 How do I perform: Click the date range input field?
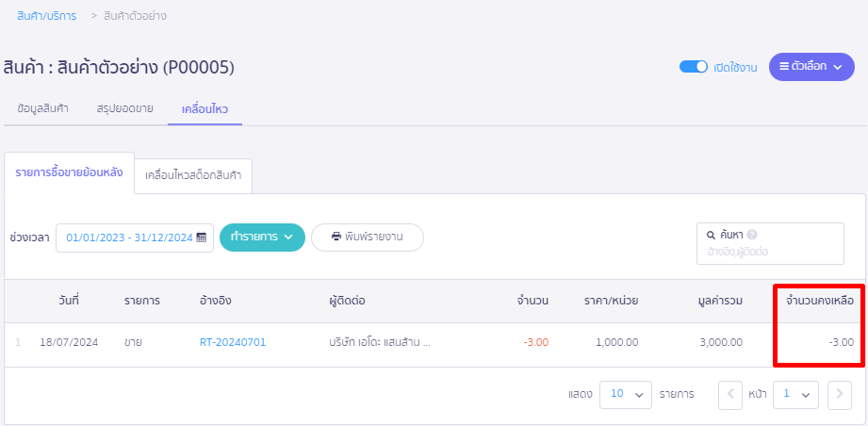[135, 238]
